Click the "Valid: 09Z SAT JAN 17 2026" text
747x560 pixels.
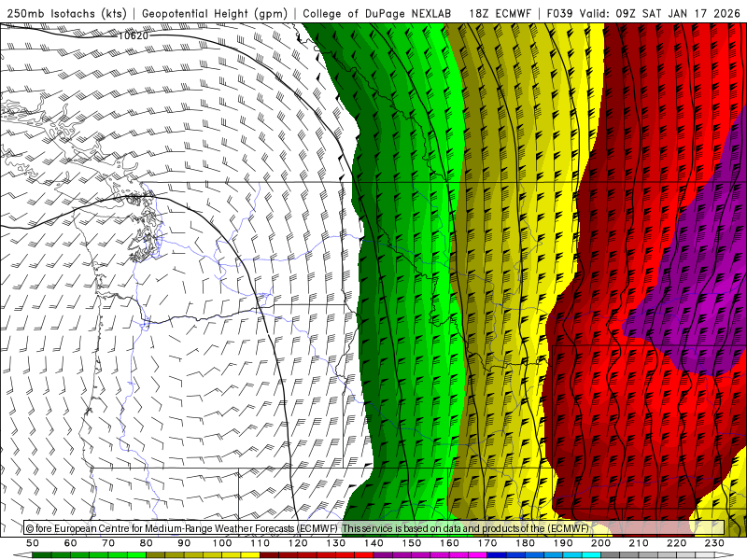660,14
